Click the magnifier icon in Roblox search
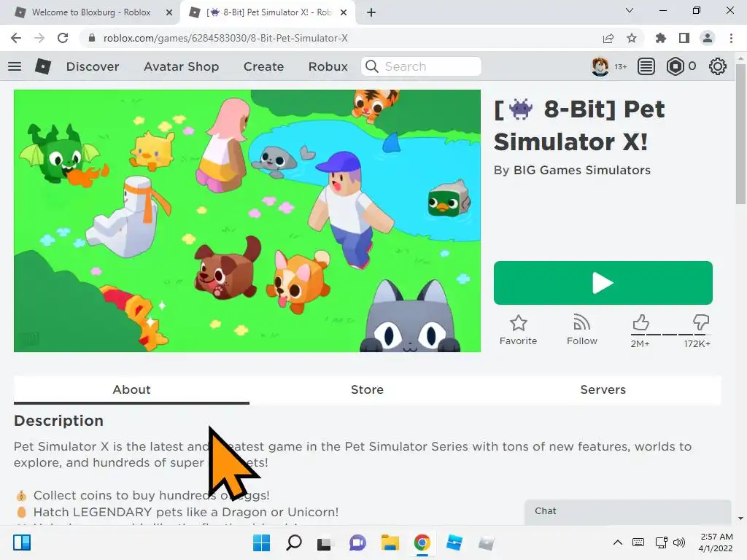 click(x=371, y=66)
